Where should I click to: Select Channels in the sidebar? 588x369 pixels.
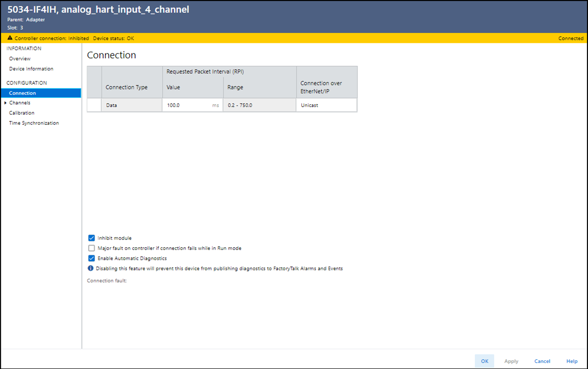pyautogui.click(x=20, y=103)
